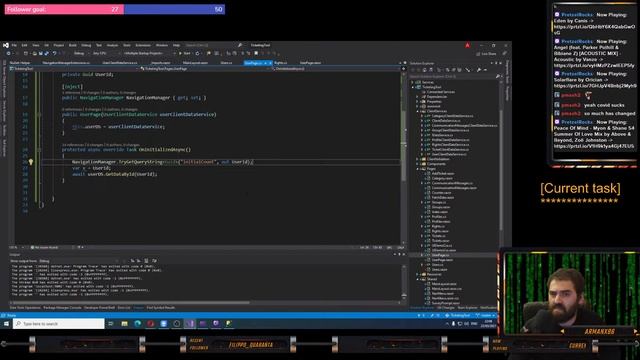Click the Save toolbar icon

pos(40,53)
